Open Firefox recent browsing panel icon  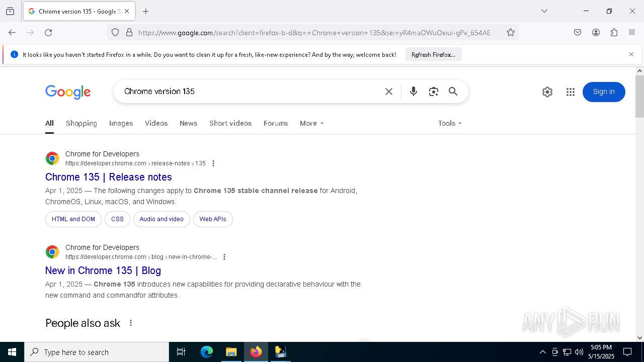click(x=10, y=11)
